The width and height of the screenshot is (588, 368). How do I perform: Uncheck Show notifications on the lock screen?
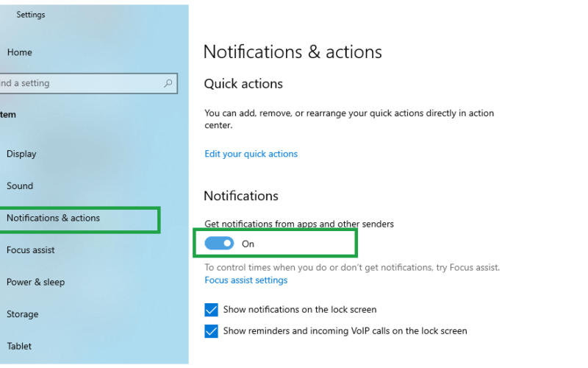click(x=211, y=310)
